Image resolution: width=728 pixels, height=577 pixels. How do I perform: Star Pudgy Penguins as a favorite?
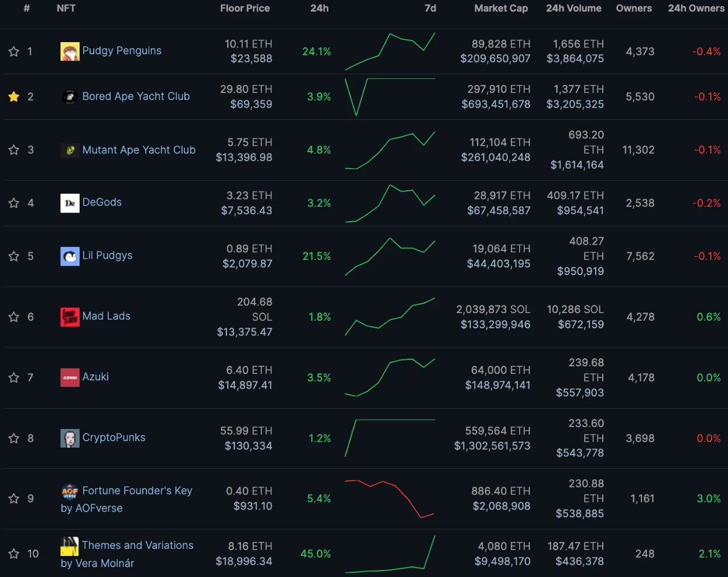[x=14, y=51]
